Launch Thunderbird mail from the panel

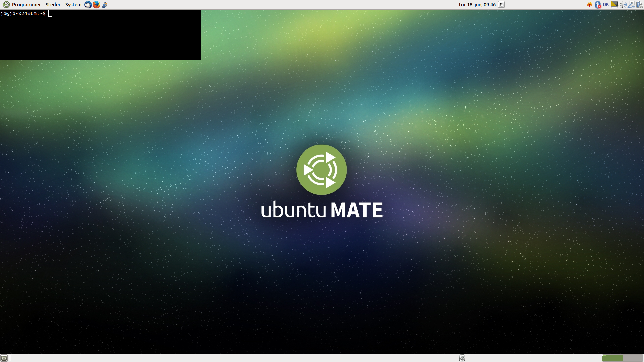[x=88, y=5]
